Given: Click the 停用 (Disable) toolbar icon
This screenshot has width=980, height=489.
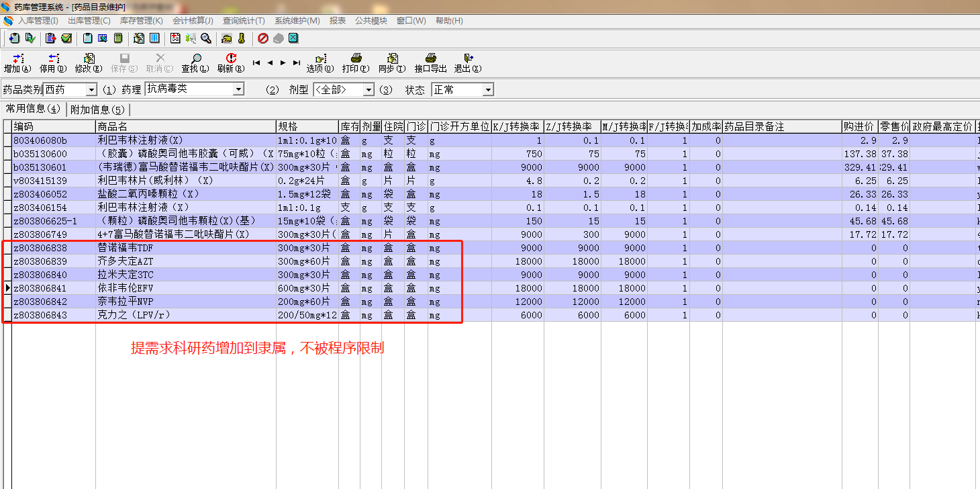Looking at the screenshot, I should (x=53, y=59).
